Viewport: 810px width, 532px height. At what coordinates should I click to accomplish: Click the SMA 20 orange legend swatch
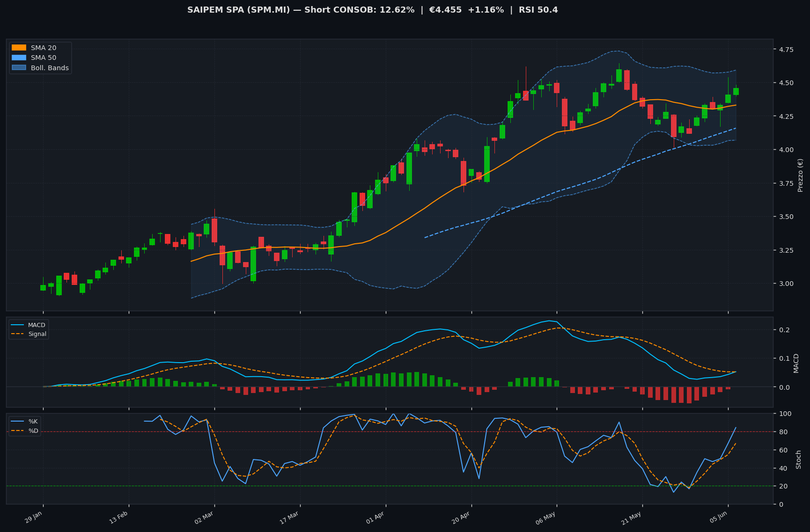coord(19,48)
